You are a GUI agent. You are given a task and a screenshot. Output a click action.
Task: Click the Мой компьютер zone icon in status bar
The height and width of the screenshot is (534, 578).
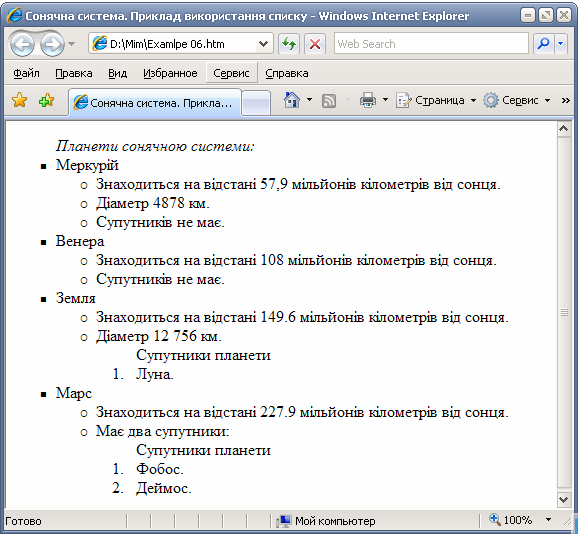click(x=284, y=521)
